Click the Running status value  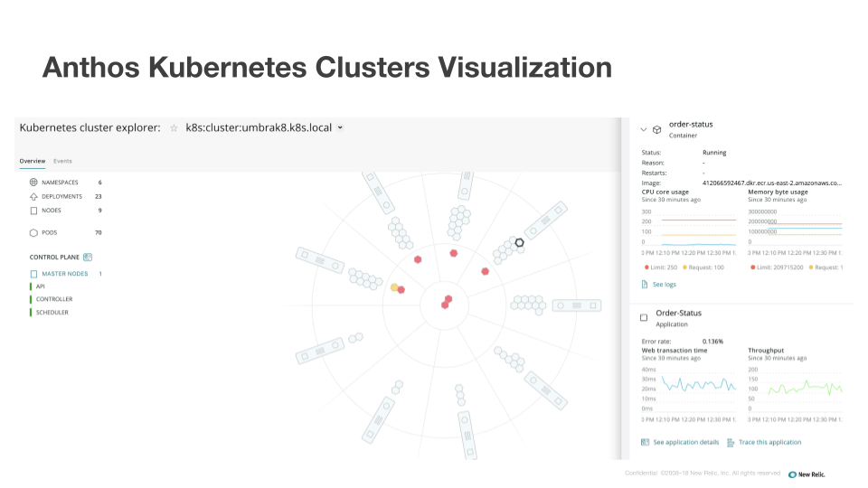(x=714, y=153)
